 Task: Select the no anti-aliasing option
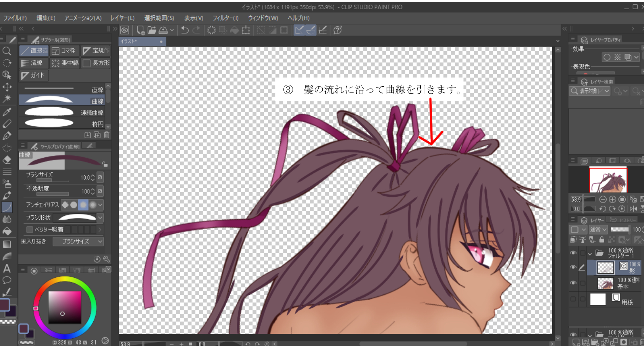coord(65,205)
